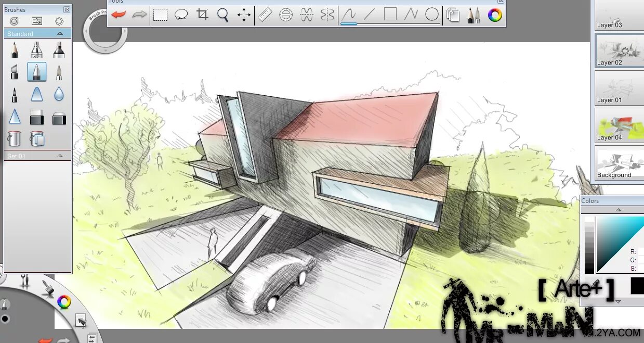Toggle the Layer editor from toolbar
The image size is (644, 343).
453,15
